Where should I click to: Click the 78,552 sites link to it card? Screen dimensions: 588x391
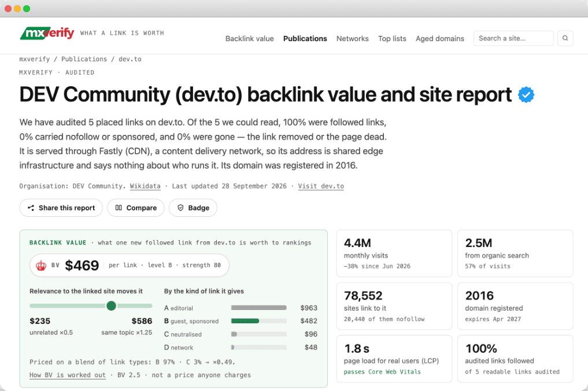tap(394, 306)
